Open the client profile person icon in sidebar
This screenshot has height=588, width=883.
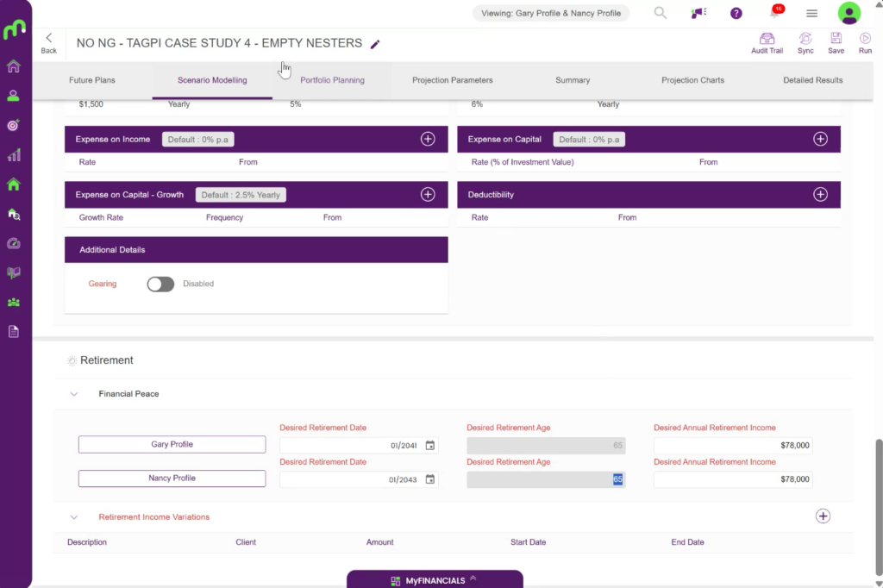[x=14, y=96]
